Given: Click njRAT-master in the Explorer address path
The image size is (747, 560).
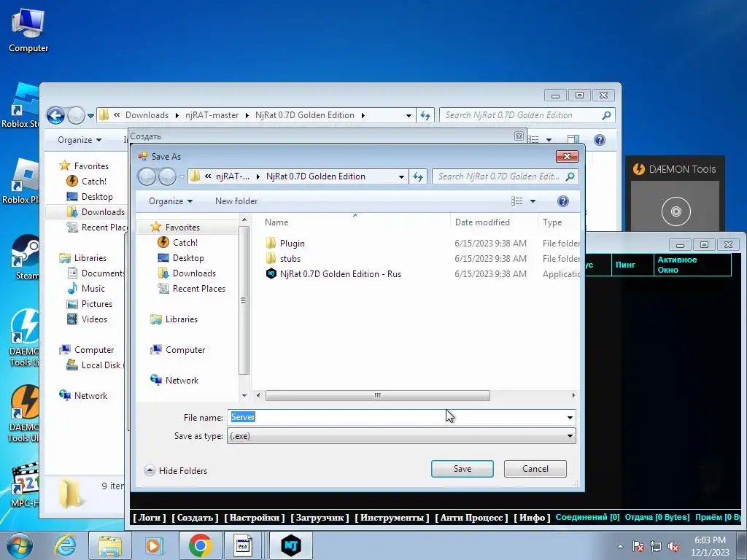Looking at the screenshot, I should pyautogui.click(x=212, y=115).
